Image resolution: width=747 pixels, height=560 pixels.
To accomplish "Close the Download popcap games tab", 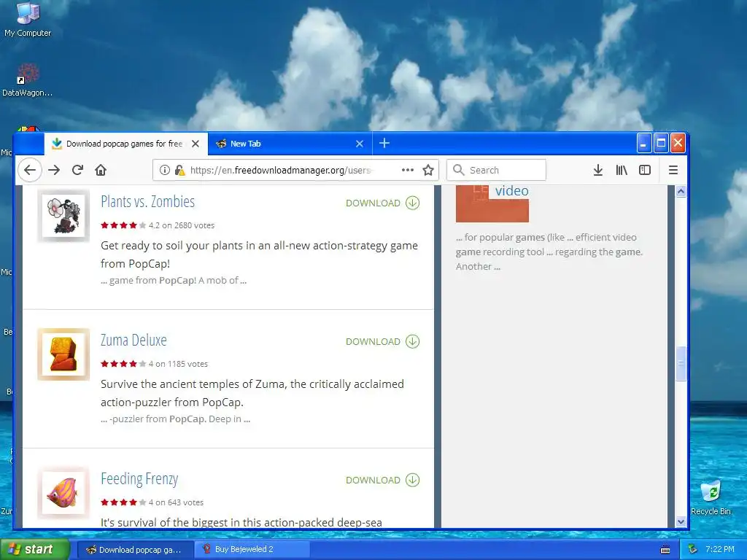I will (x=196, y=144).
